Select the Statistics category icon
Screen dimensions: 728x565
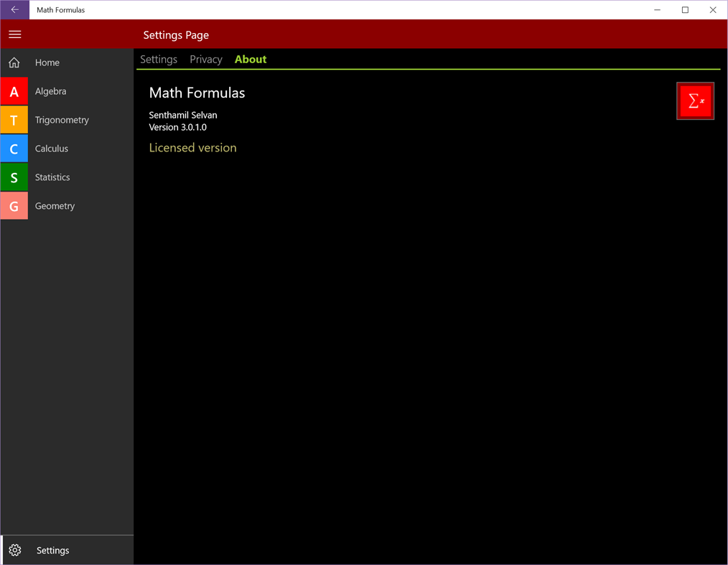coord(14,177)
